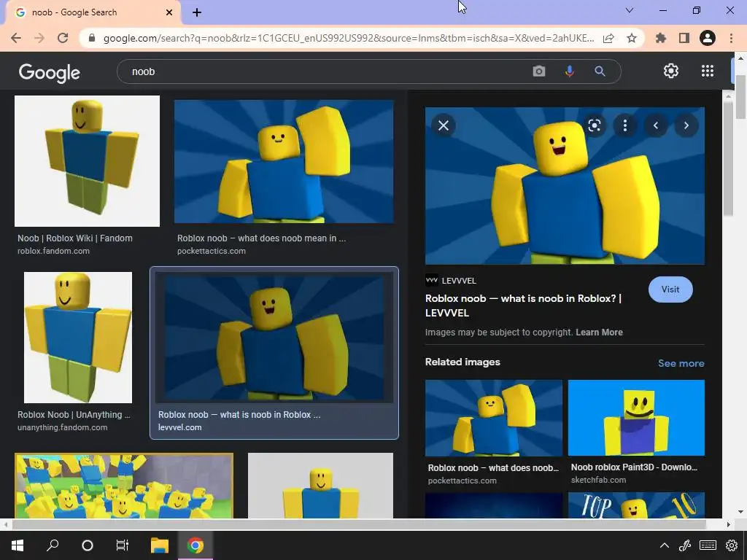747x560 pixels.
Task: Close the image preview panel
Action: pos(444,125)
